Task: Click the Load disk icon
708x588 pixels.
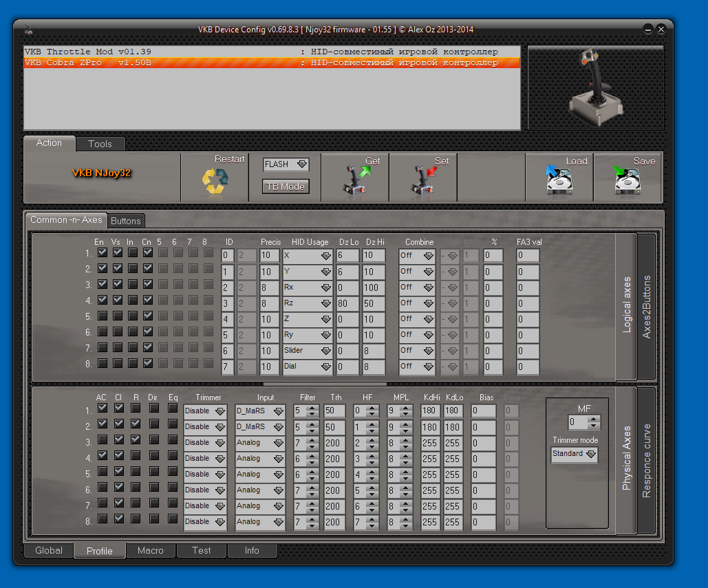Action: [559, 181]
